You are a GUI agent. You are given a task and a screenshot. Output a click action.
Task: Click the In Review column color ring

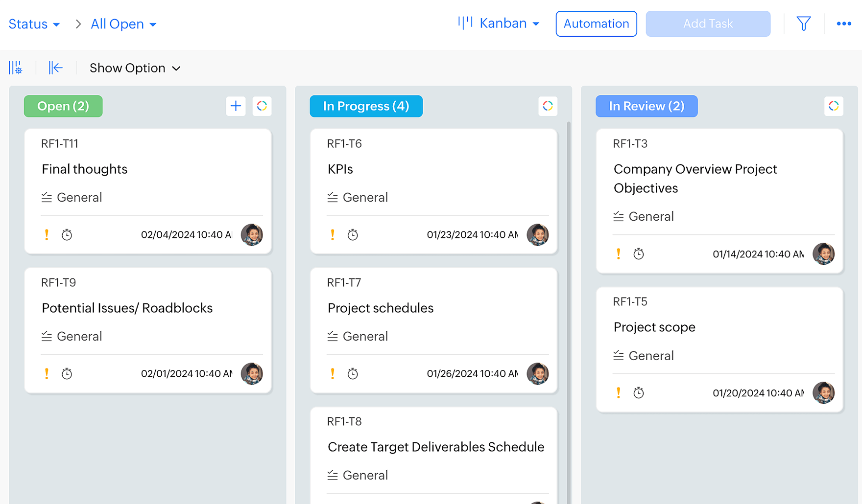[x=833, y=106]
